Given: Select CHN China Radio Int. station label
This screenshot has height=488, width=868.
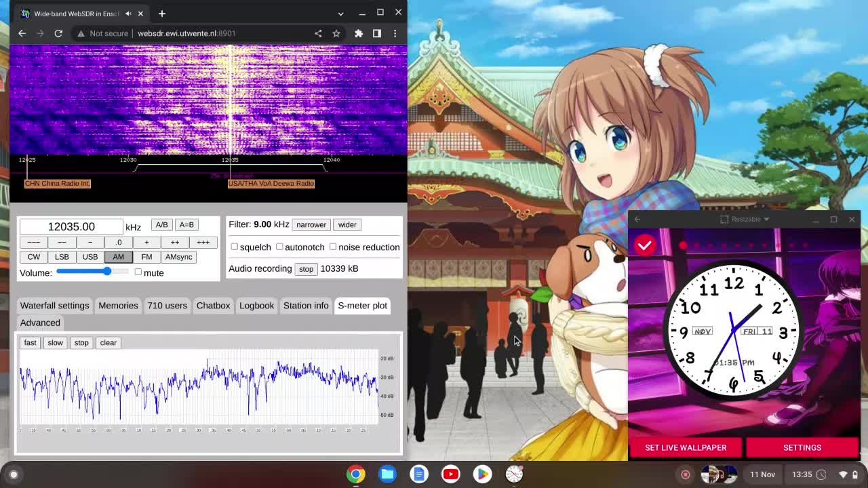Looking at the screenshot, I should coord(58,184).
